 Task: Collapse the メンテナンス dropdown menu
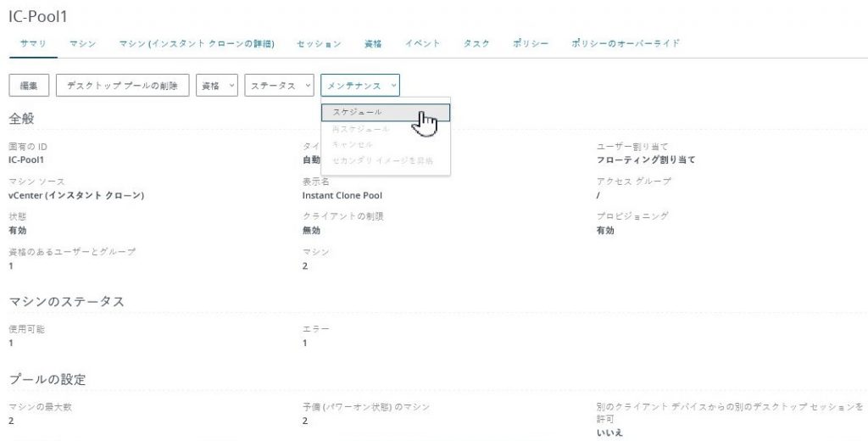click(x=360, y=86)
